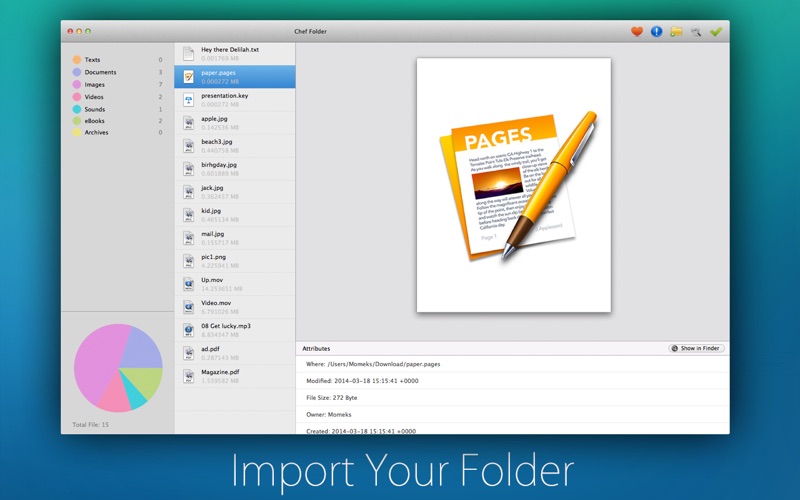
Task: Select file name pic1.png
Action: pos(213,257)
